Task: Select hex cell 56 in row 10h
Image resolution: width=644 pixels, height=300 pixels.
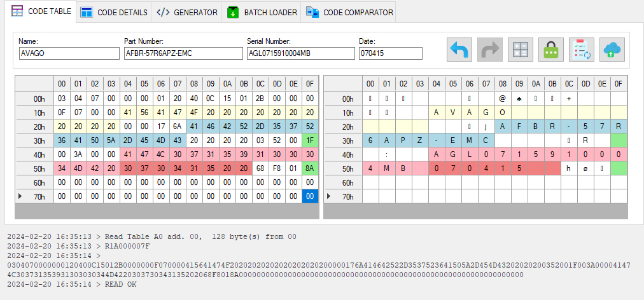Action: pos(144,112)
